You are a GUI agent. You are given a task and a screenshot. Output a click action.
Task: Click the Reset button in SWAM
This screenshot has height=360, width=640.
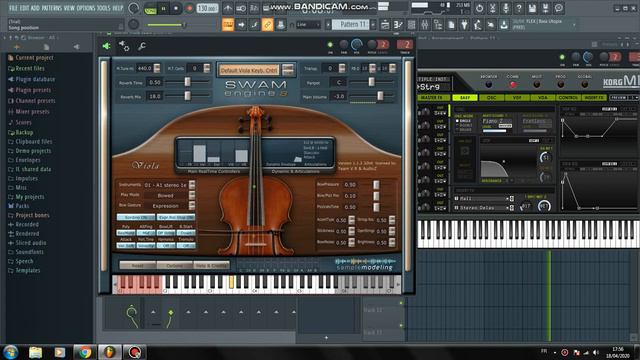coord(138,265)
